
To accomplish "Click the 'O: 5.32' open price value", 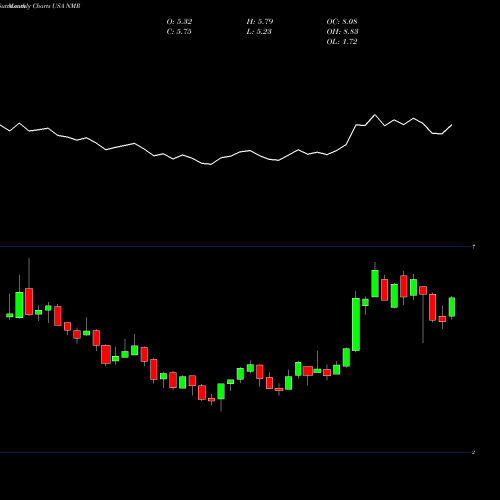I will click(x=179, y=22).
